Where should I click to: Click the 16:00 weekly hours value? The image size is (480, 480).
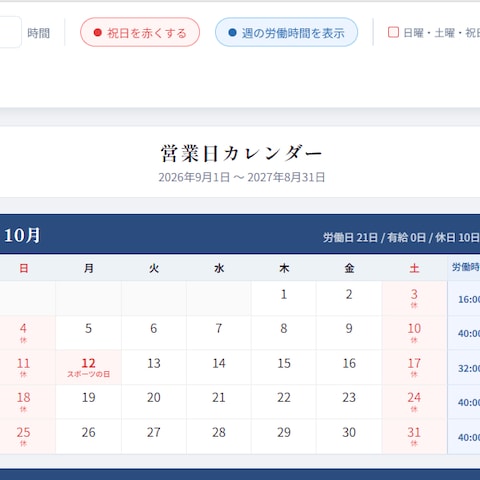[x=469, y=299]
